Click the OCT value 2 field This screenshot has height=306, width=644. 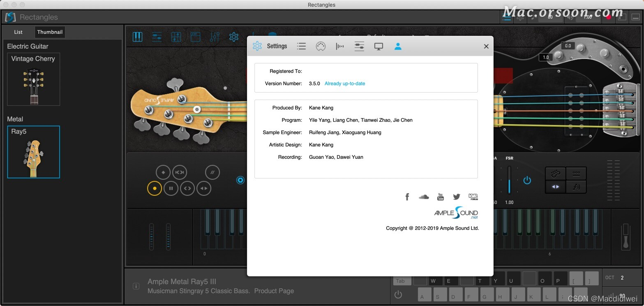(x=622, y=278)
